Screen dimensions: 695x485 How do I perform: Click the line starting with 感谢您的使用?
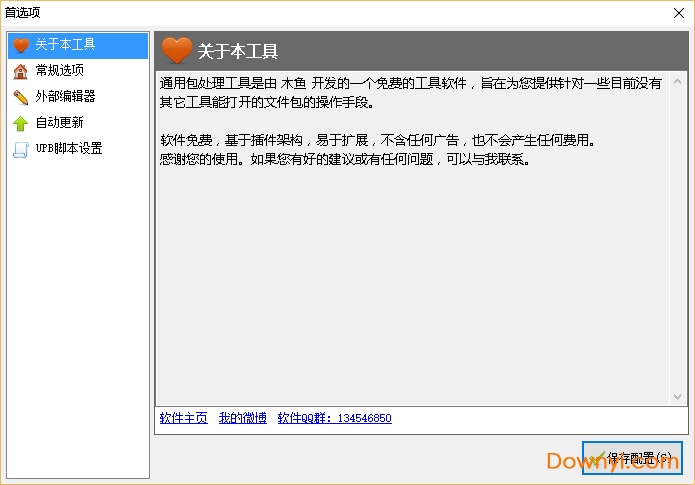(x=344, y=159)
